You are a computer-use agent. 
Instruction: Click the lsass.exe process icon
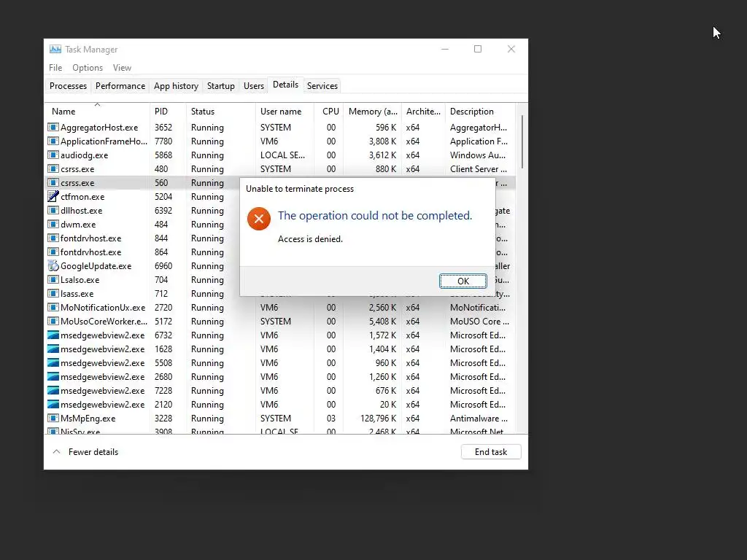pos(53,293)
